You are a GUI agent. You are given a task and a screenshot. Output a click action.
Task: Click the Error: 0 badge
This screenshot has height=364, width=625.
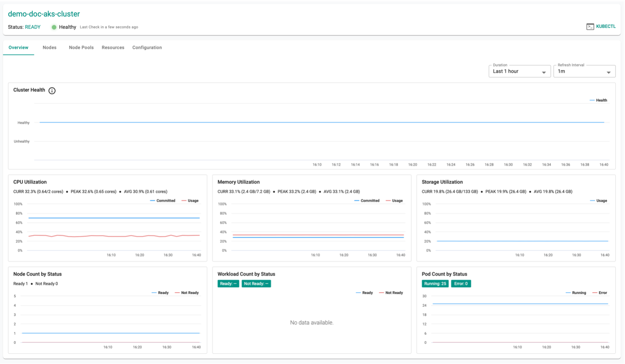[x=461, y=284]
